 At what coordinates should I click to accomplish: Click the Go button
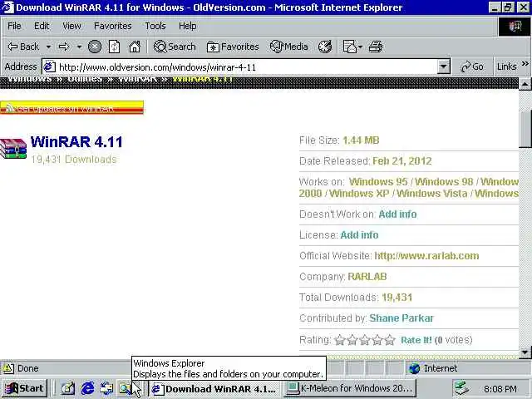(x=472, y=66)
